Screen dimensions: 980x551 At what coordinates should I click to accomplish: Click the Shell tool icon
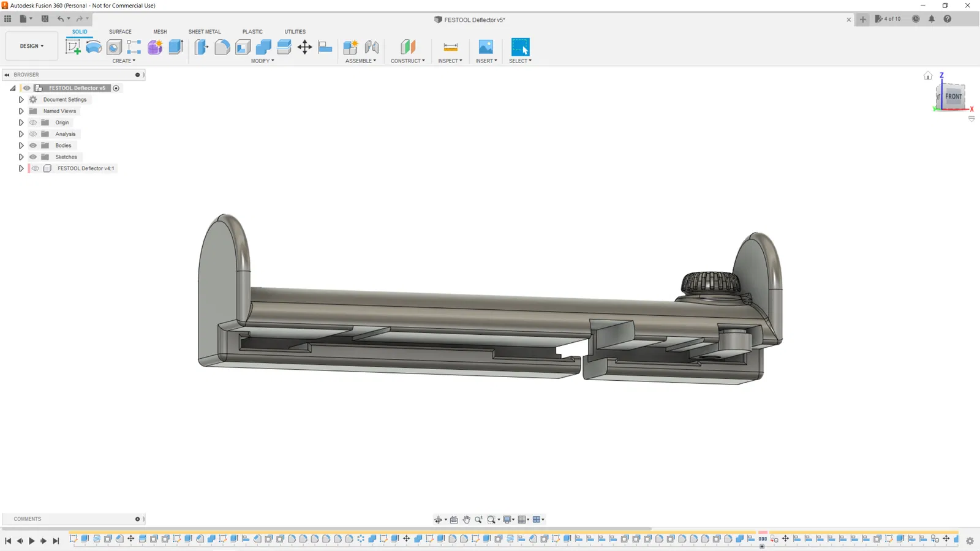243,47
